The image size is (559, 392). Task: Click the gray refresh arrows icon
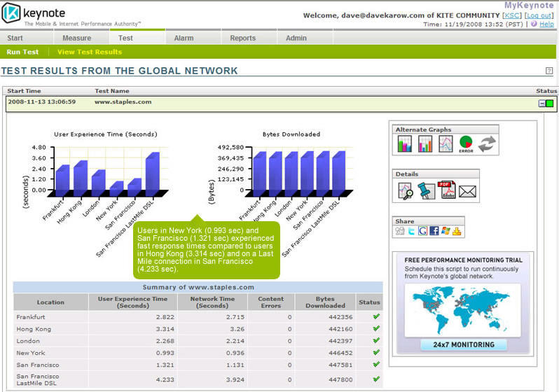coord(487,144)
